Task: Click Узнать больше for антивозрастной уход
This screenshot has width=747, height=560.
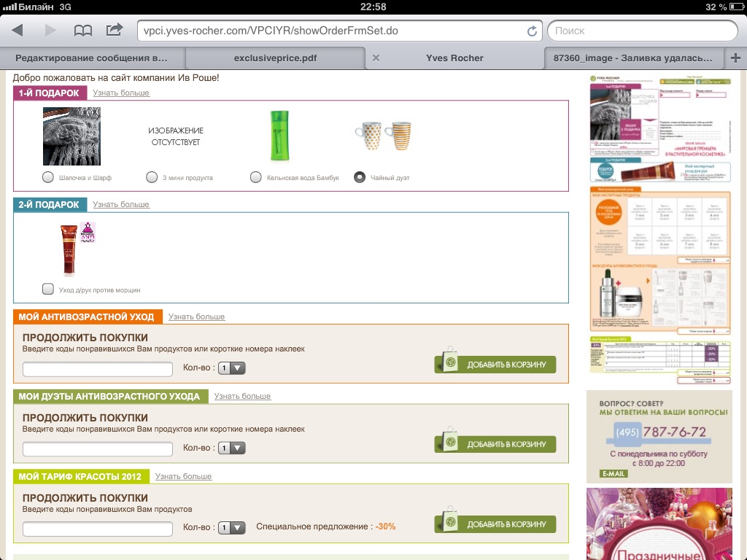Action: point(196,316)
